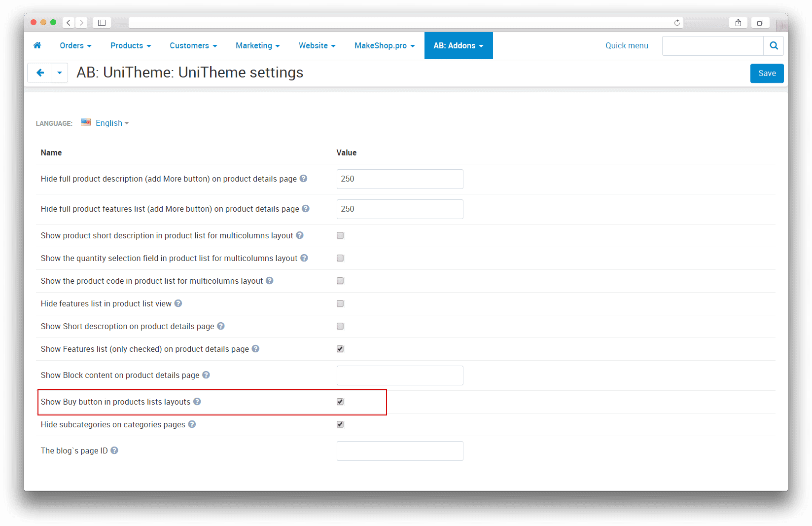Image resolution: width=812 pixels, height=526 pixels.
Task: Open help tooltip for The blog's page ID
Action: click(x=114, y=451)
